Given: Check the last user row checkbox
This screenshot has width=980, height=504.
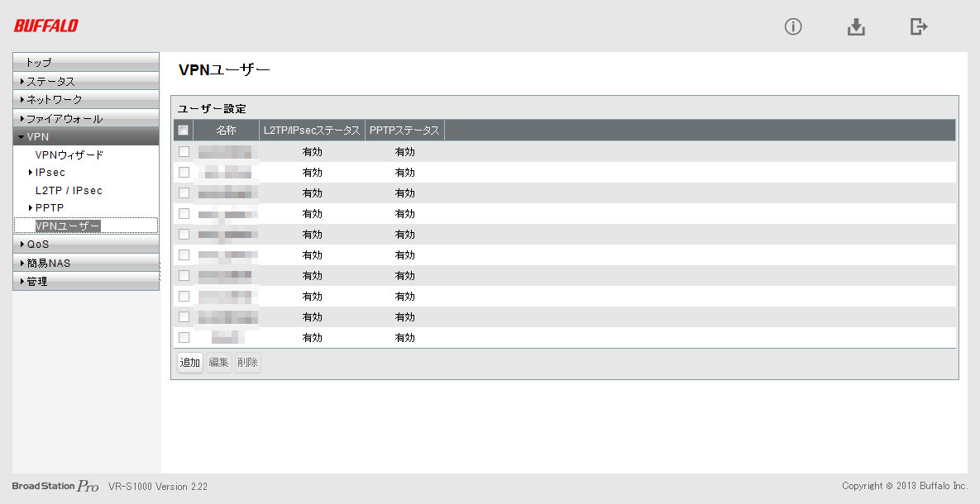Looking at the screenshot, I should [x=184, y=337].
